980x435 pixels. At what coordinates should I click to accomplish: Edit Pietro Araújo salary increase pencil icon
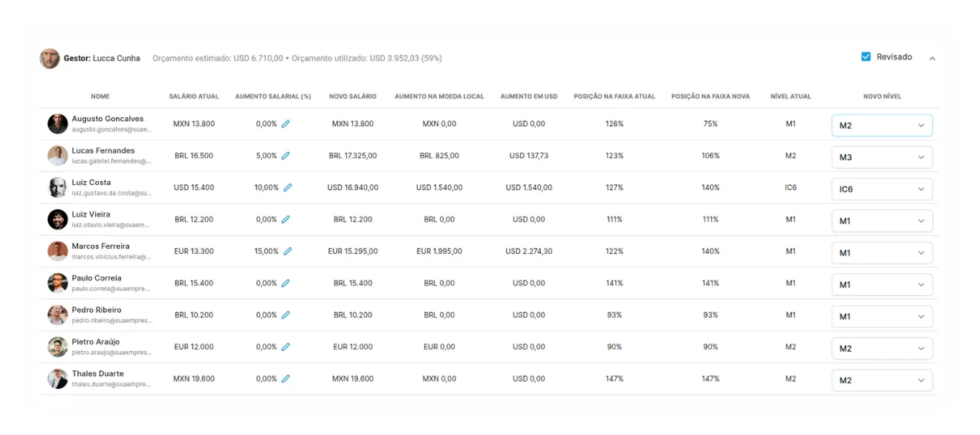285,347
